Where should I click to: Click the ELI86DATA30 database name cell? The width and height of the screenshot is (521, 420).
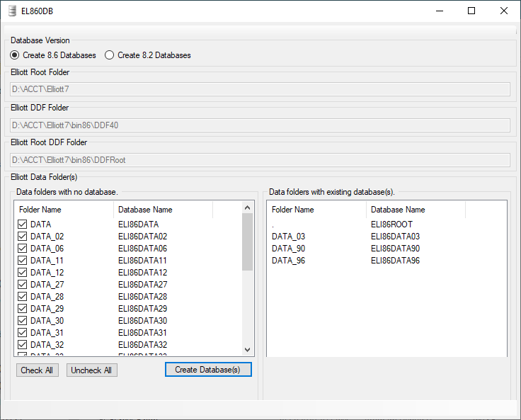pyautogui.click(x=142, y=320)
